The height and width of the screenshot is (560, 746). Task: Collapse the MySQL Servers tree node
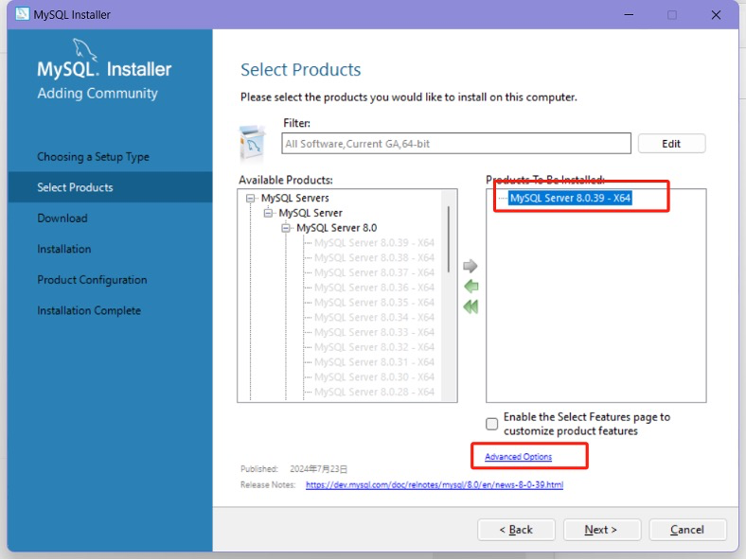pyautogui.click(x=251, y=199)
